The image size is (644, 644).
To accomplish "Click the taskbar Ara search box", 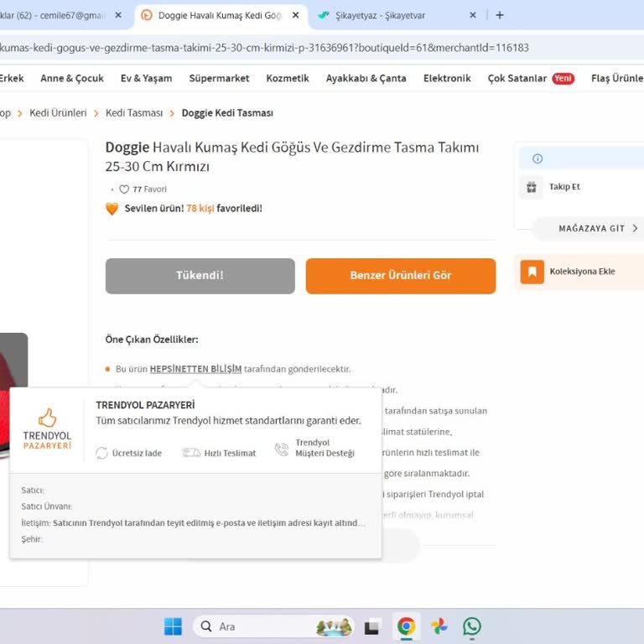I will (273, 626).
